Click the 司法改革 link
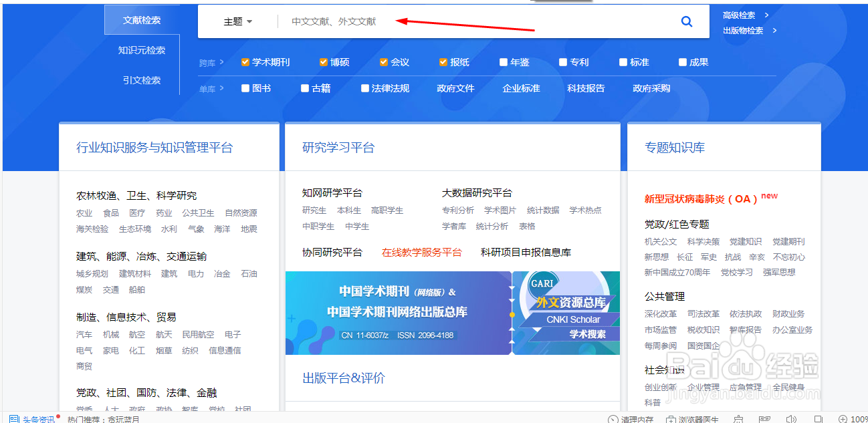The width and height of the screenshot is (868, 423). coord(703,314)
